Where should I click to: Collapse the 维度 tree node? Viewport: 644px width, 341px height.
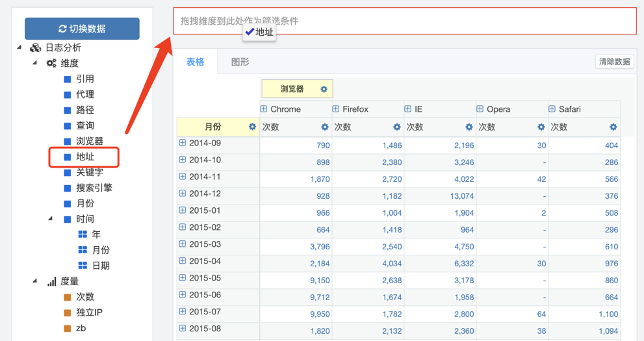pyautogui.click(x=35, y=63)
